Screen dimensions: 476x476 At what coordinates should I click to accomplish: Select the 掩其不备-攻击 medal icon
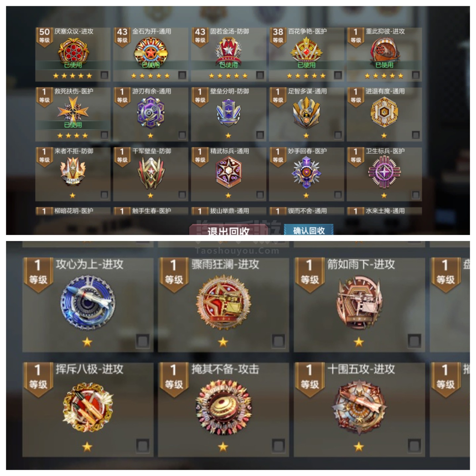coord(223,407)
